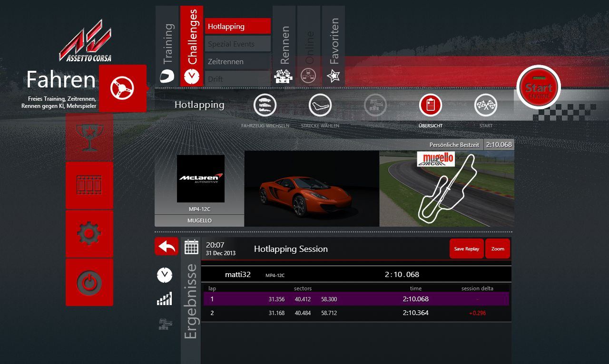Open the Fahren steering wheel section
Viewport: 609px width, 364px height.
[x=123, y=88]
